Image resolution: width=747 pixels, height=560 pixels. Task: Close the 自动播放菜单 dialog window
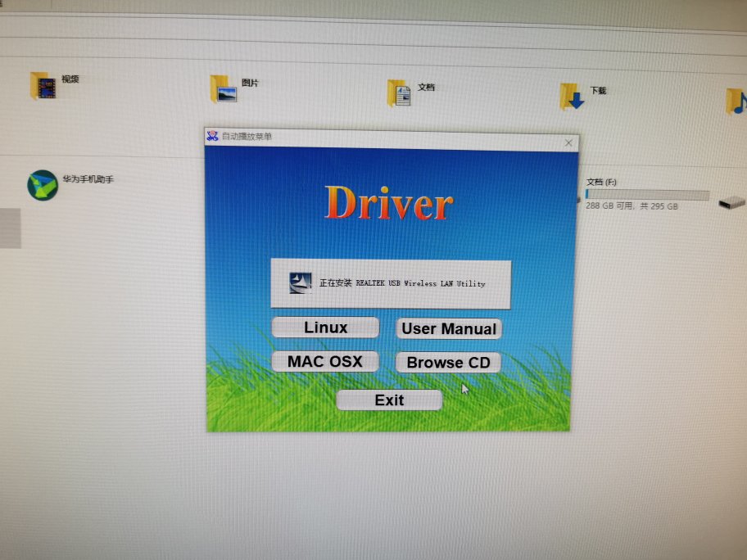tap(568, 142)
